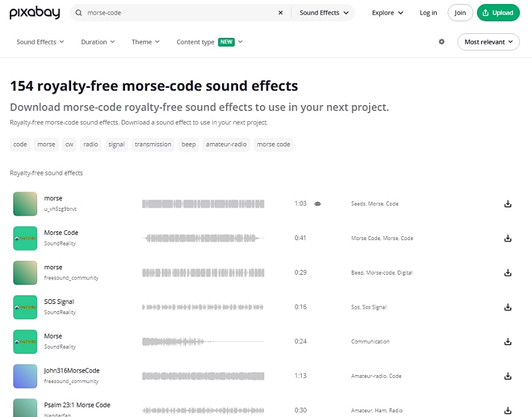Open the settings gear icon
The height and width of the screenshot is (417, 532).
coord(442,42)
